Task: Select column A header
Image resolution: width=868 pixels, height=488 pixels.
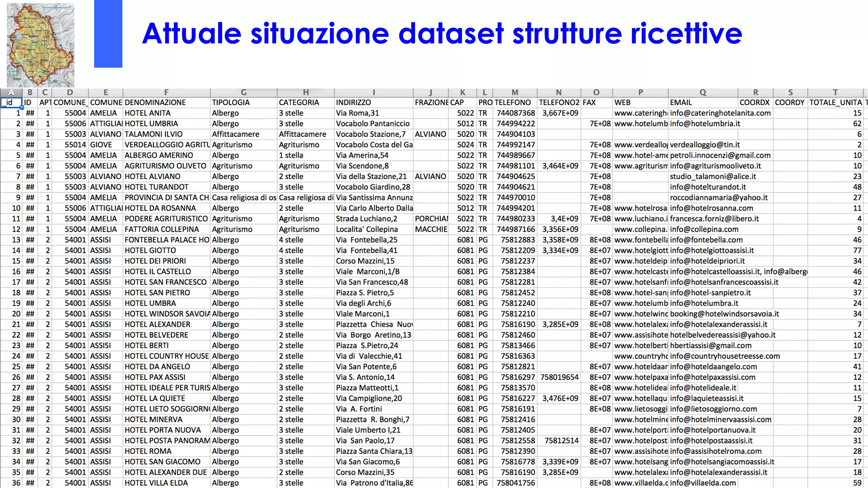Action: click(11, 92)
